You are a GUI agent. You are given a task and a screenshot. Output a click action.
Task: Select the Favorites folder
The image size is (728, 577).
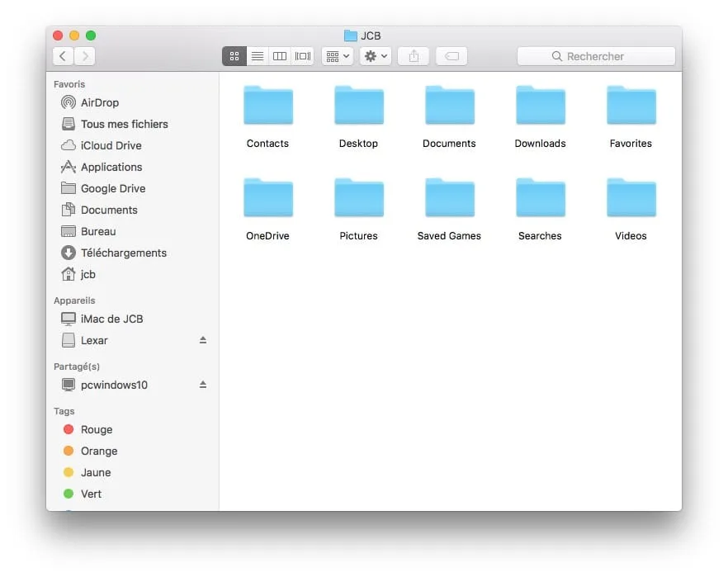631,117
